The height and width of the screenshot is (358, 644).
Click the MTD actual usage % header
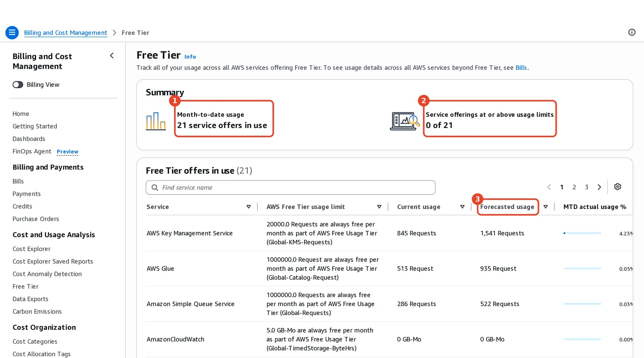click(595, 207)
